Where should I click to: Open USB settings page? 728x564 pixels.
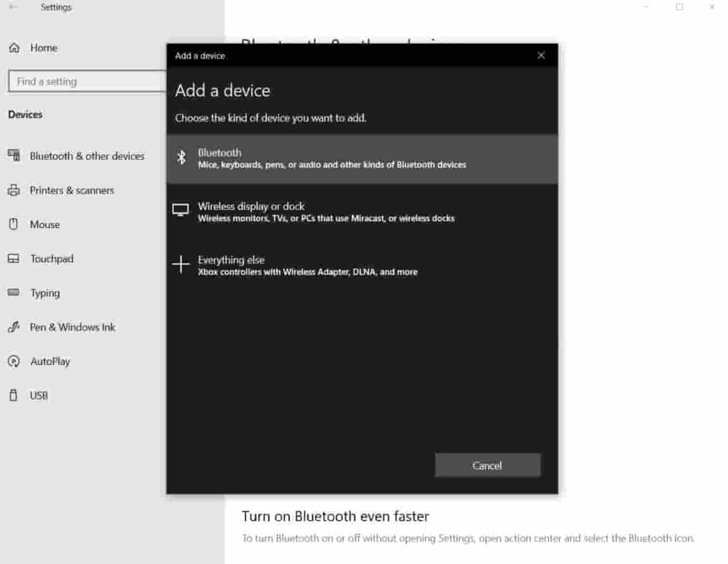coord(39,396)
